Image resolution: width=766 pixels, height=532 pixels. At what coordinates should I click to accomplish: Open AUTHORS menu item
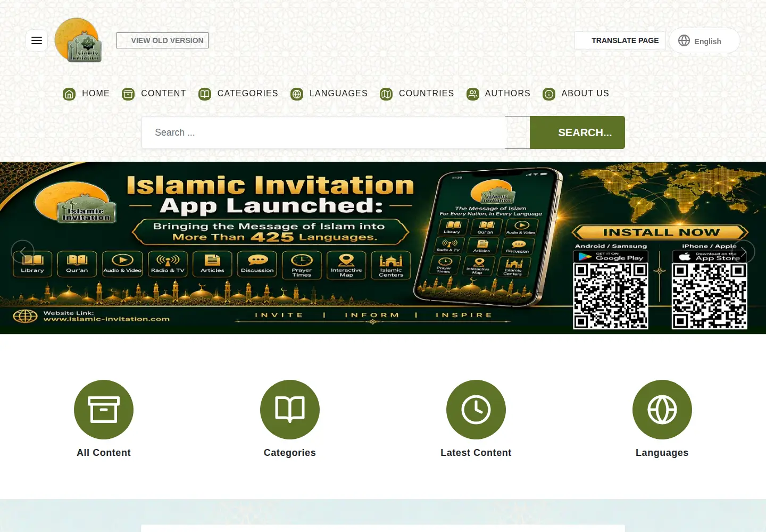point(507,94)
